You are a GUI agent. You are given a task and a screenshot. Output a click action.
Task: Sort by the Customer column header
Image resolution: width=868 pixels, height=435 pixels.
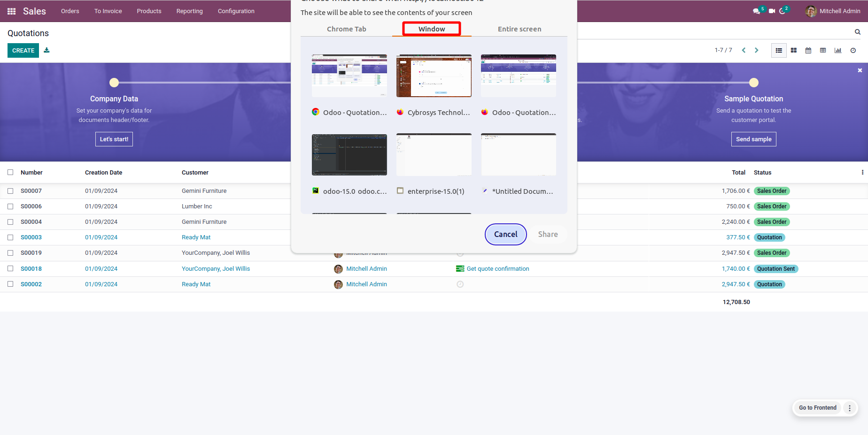click(x=195, y=173)
